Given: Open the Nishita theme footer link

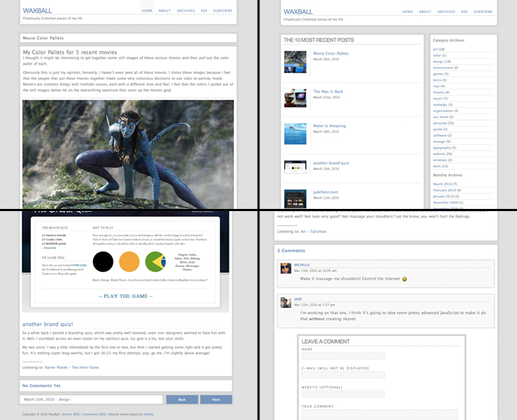Looking at the screenshot, I should pyautogui.click(x=149, y=414).
